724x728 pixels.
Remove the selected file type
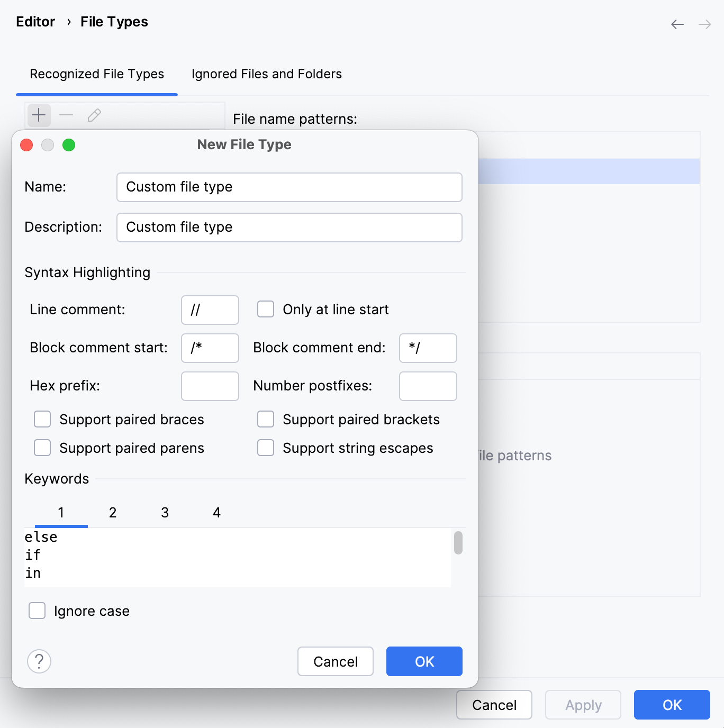click(66, 115)
